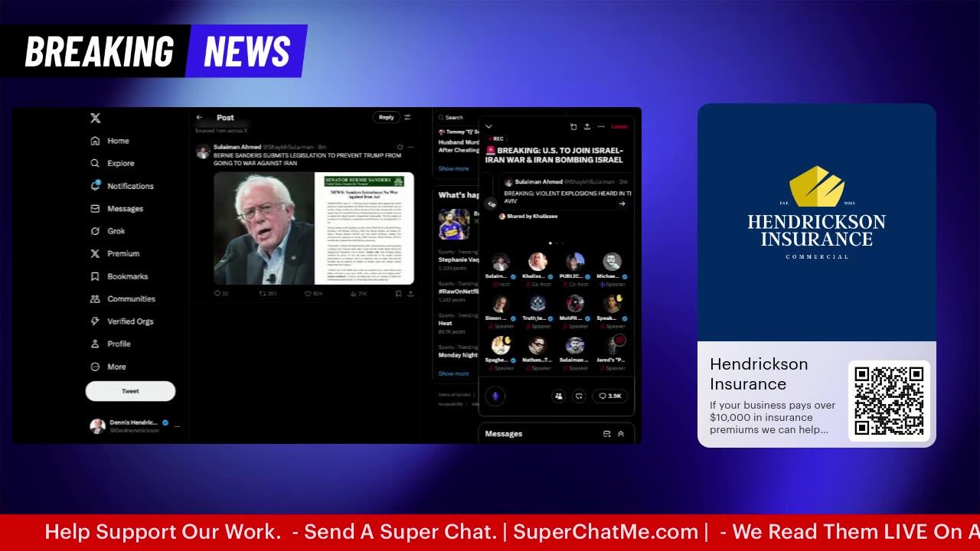Open speaker Truth_te's avatar
980x551 pixels.
coord(537,304)
